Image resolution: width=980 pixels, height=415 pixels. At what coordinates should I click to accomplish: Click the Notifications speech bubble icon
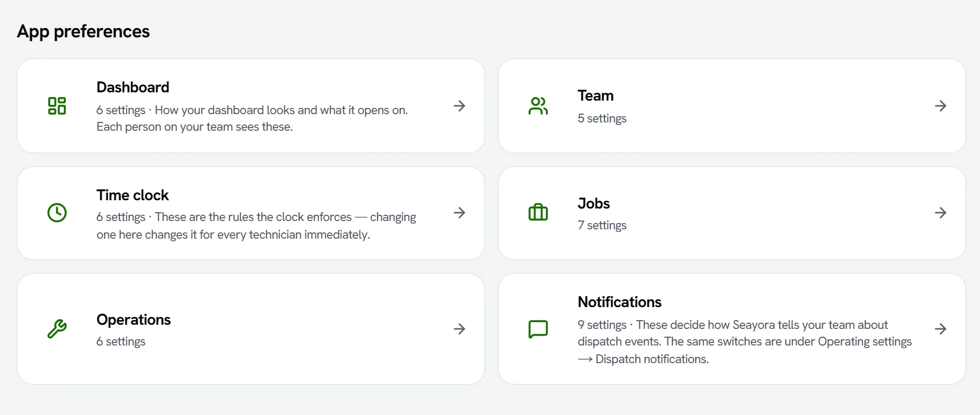[x=538, y=329]
